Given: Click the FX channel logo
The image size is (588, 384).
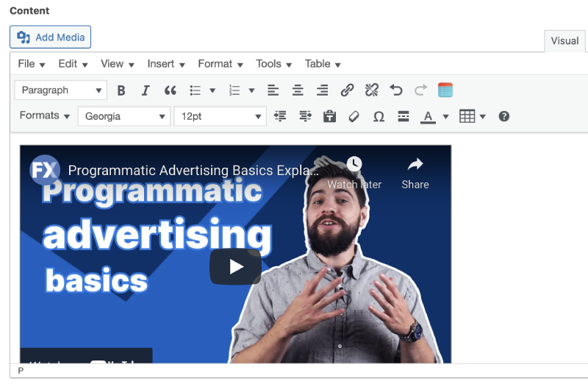Looking at the screenshot, I should point(45,170).
